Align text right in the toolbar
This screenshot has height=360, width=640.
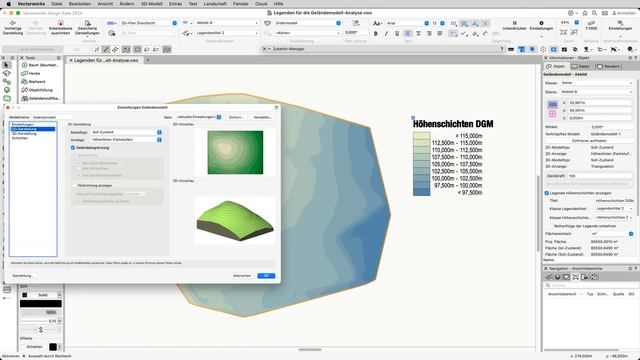pyautogui.click(x=429, y=33)
